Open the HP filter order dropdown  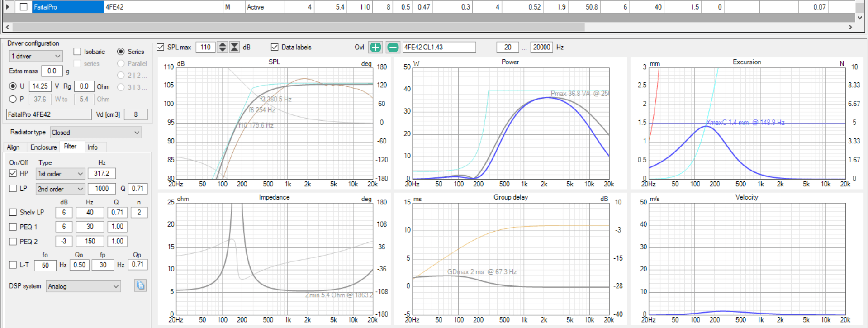60,174
